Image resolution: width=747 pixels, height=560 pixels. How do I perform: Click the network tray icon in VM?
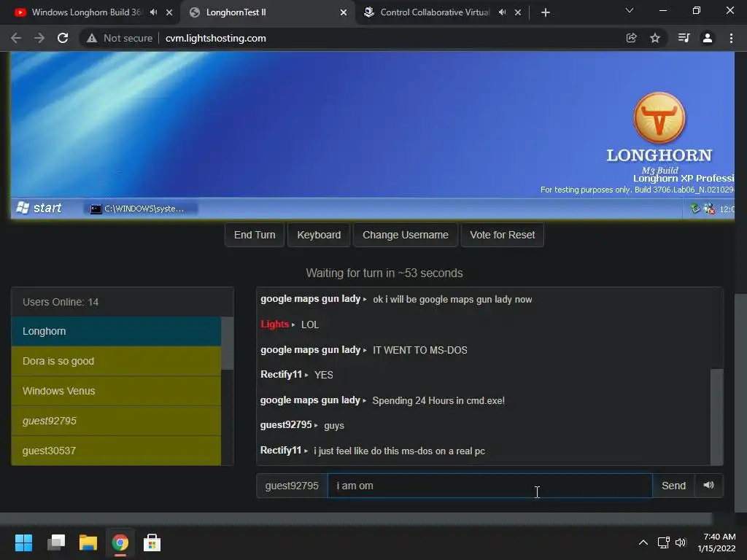[709, 209]
